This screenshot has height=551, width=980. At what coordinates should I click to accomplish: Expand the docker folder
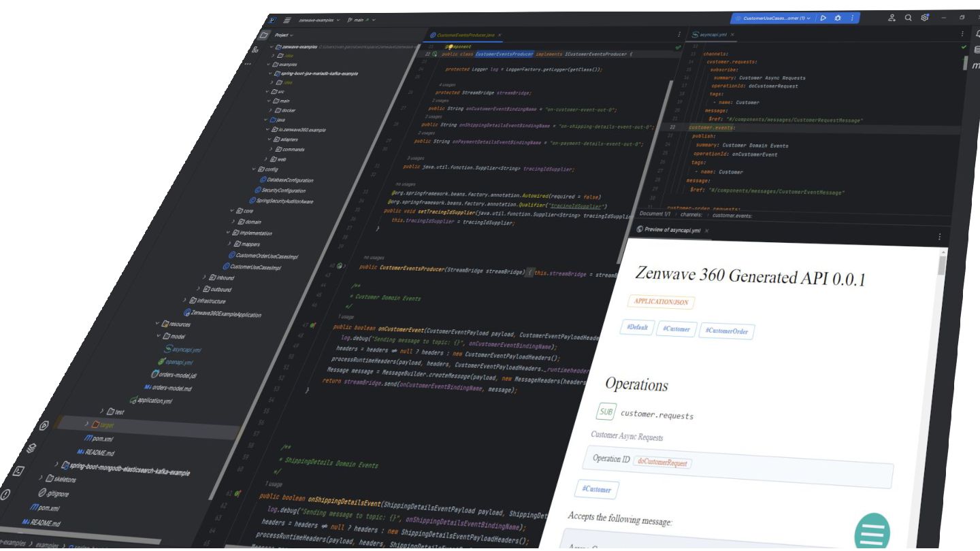pyautogui.click(x=270, y=110)
